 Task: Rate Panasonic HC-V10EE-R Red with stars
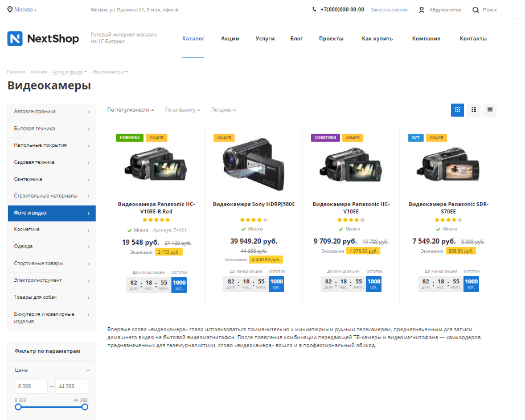point(157,220)
